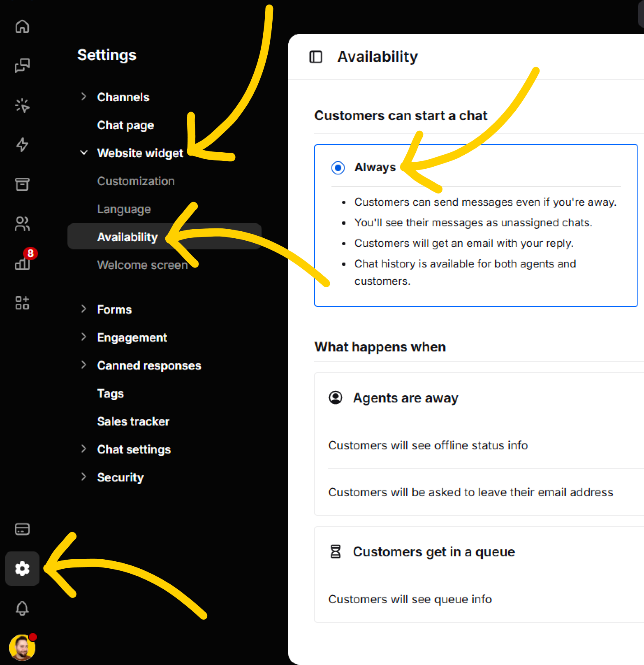644x665 pixels.
Task: Open the Apps marketplace icon
Action: [22, 303]
